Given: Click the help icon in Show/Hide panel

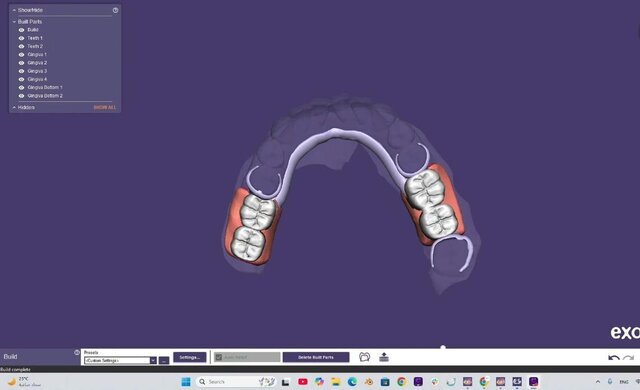Looking at the screenshot, I should click(x=116, y=10).
